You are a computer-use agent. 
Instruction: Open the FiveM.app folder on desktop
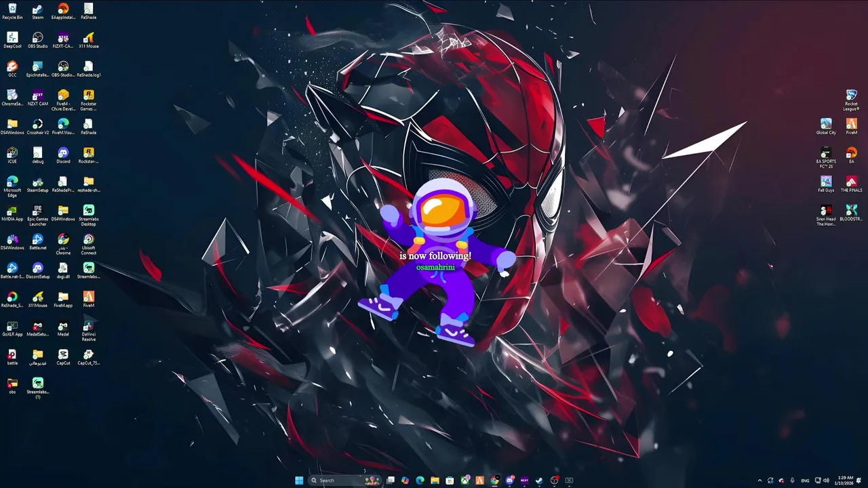tap(63, 300)
